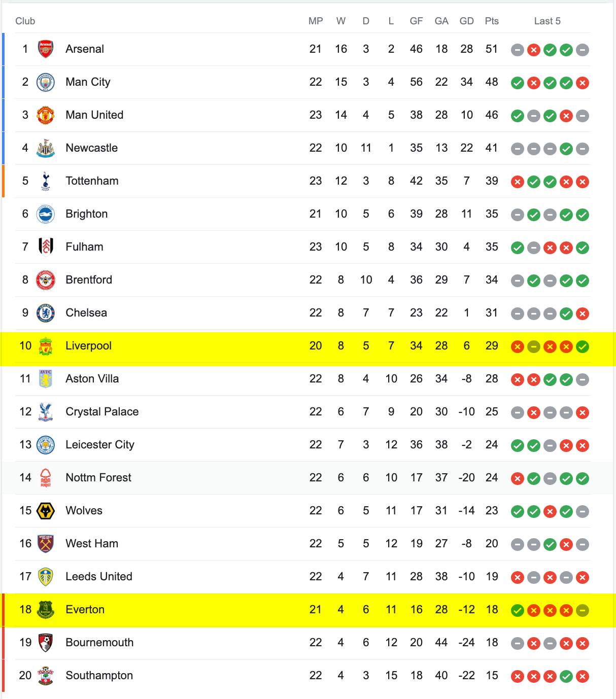Screen dimensions: 616x699
Task: Click Southampton's only green win icon
Action: (566, 676)
